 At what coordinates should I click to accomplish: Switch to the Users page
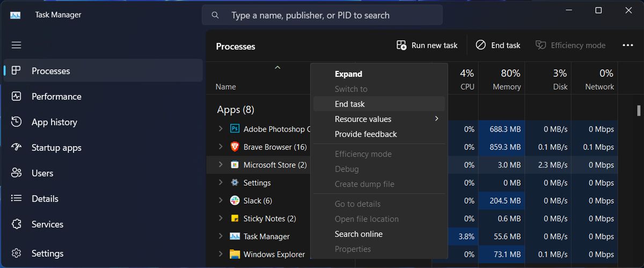103,173
